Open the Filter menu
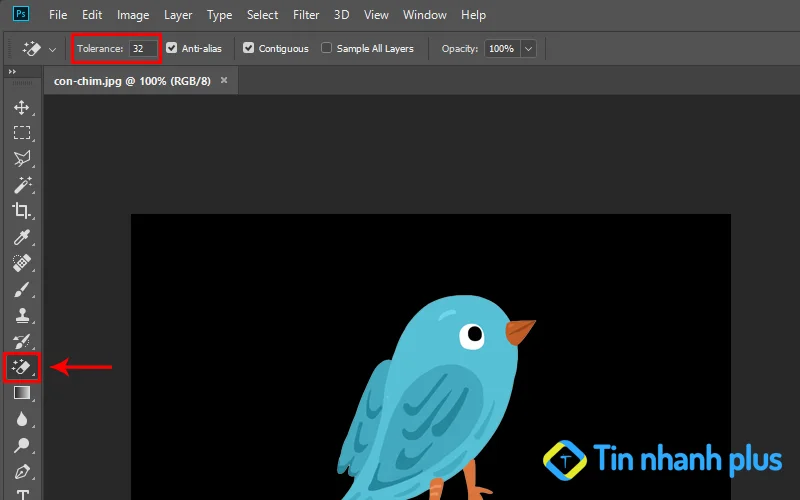This screenshot has width=800, height=500. [305, 15]
